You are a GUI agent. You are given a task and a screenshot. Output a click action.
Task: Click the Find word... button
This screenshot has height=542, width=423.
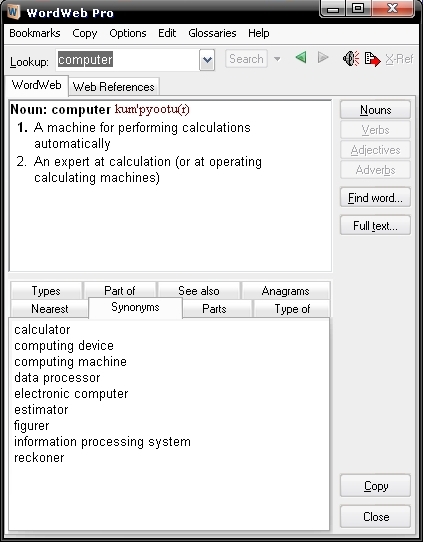point(375,198)
